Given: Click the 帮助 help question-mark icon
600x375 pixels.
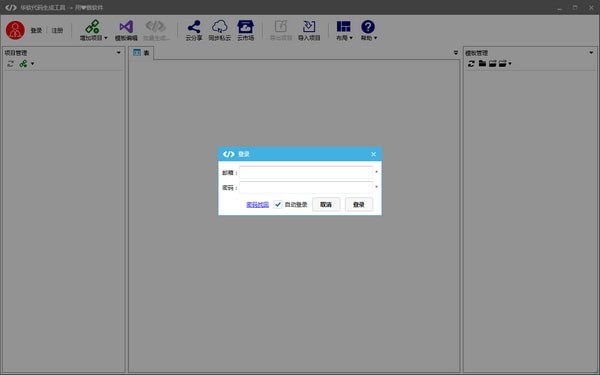Looking at the screenshot, I should [x=368, y=26].
